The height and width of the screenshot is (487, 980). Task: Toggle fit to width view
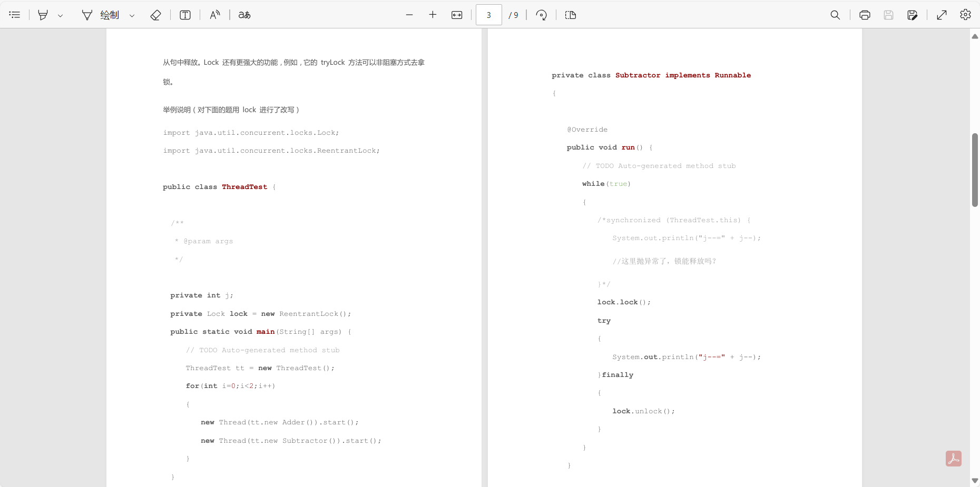point(457,15)
